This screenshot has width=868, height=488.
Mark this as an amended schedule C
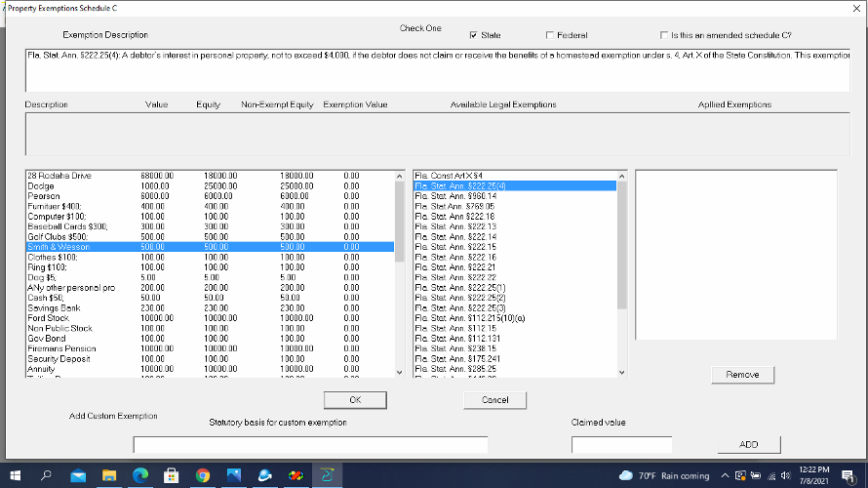click(664, 35)
